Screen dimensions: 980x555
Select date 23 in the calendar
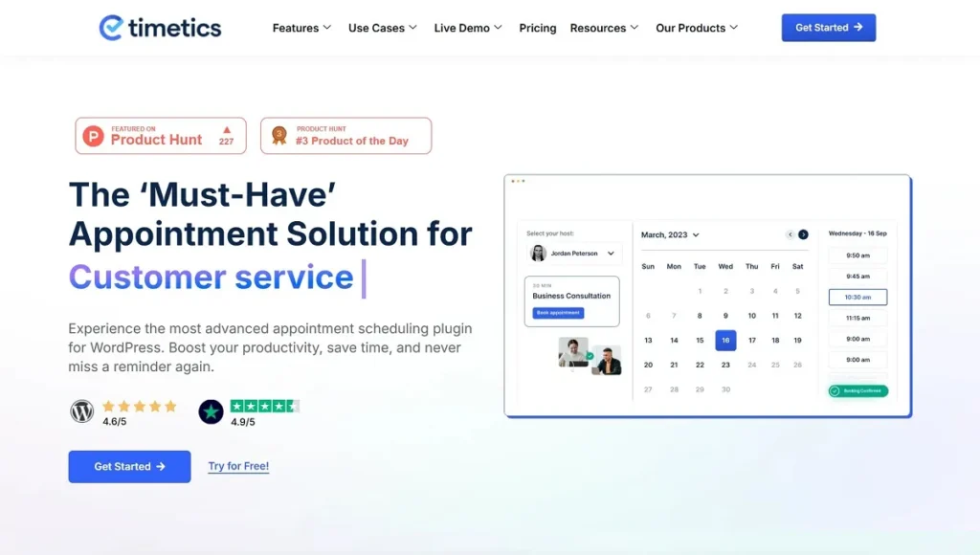click(725, 365)
